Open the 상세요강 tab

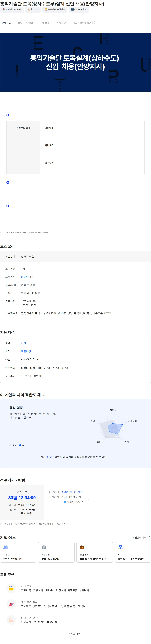click(6, 23)
